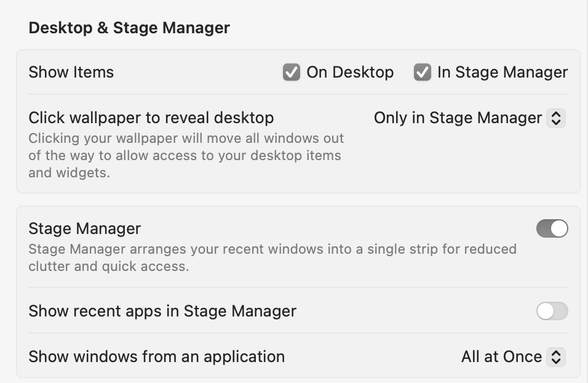
Task: Turn off the Stage Manager switch
Action: tap(552, 228)
